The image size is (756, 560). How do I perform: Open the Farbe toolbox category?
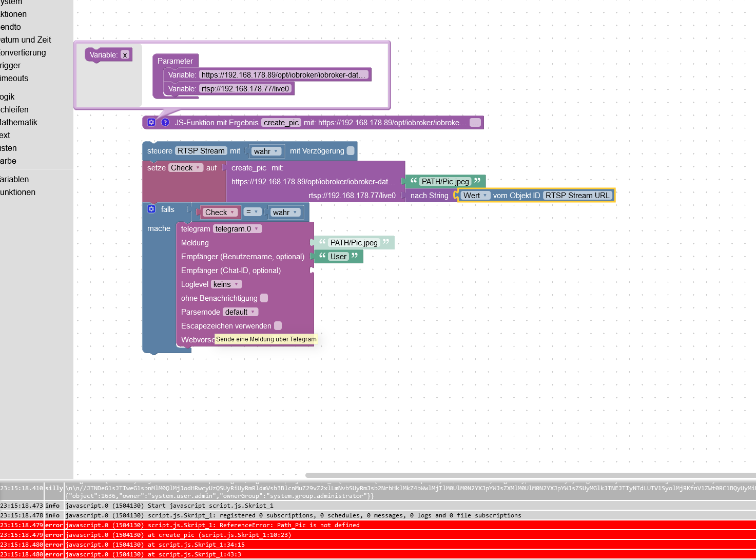click(x=8, y=161)
